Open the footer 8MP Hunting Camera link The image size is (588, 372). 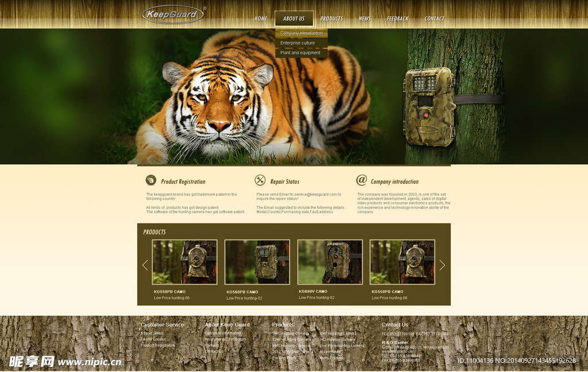point(338,334)
